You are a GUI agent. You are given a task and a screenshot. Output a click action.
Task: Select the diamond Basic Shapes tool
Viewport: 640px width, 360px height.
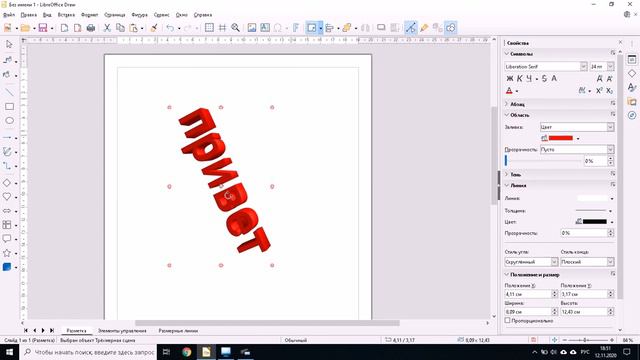point(7,183)
